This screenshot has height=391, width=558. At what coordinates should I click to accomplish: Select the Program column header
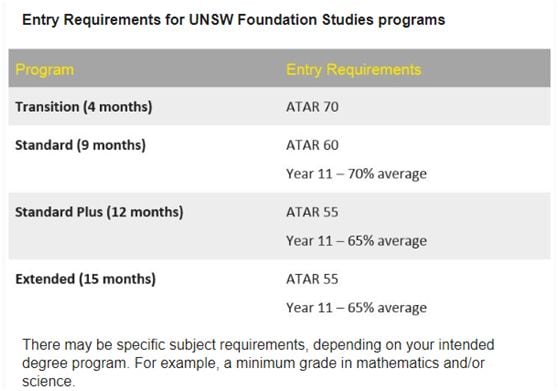45,69
